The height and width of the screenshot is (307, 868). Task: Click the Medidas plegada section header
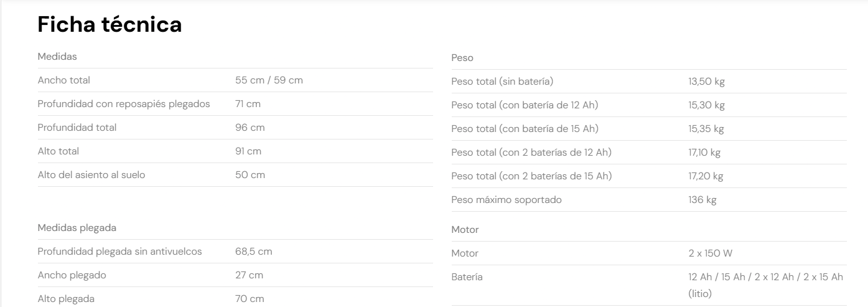coord(77,228)
